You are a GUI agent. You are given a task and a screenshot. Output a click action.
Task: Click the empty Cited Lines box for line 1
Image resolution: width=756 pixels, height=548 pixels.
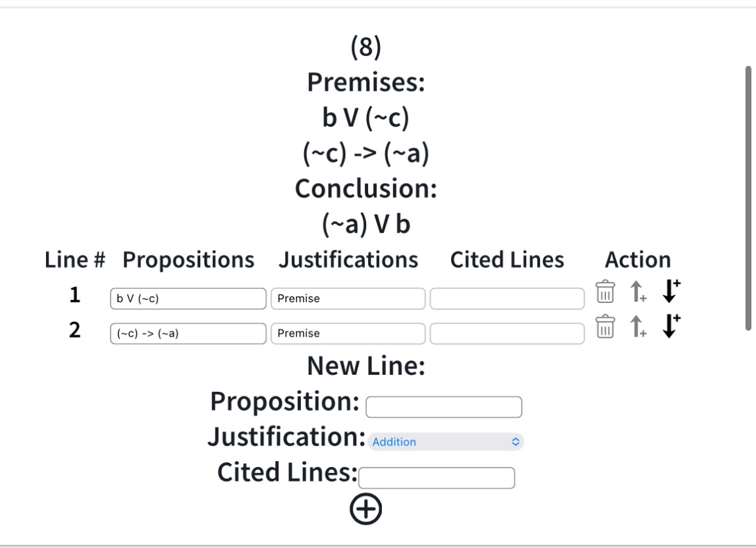506,298
